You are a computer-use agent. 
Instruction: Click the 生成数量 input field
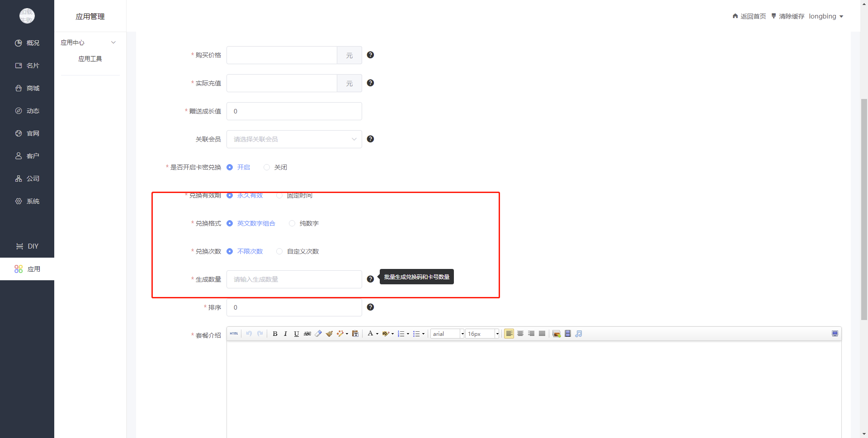(294, 279)
